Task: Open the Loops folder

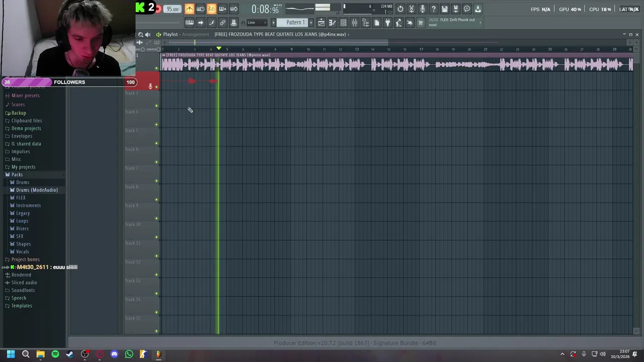Action: (22, 221)
